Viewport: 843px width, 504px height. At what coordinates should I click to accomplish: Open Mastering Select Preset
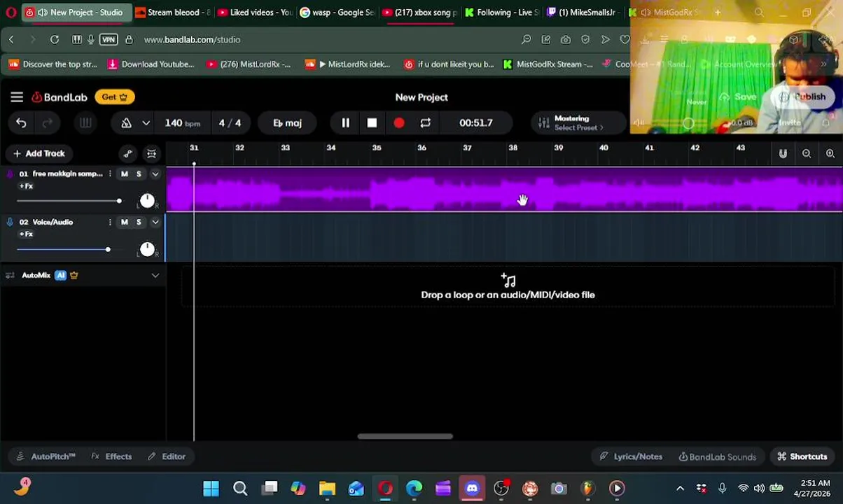pyautogui.click(x=578, y=123)
